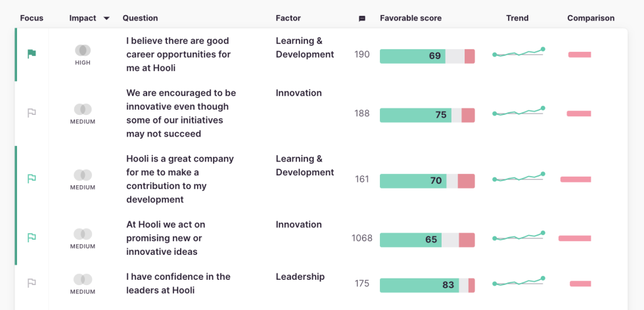644x310 pixels.
Task: Click Medium impact icon for development contribution row
Action: 83,175
